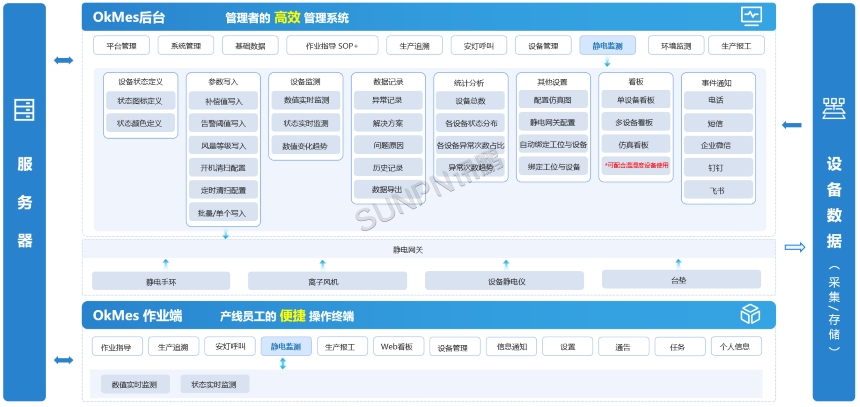Open the 任务 tab in 作业端
860x407 pixels.
tap(680, 346)
